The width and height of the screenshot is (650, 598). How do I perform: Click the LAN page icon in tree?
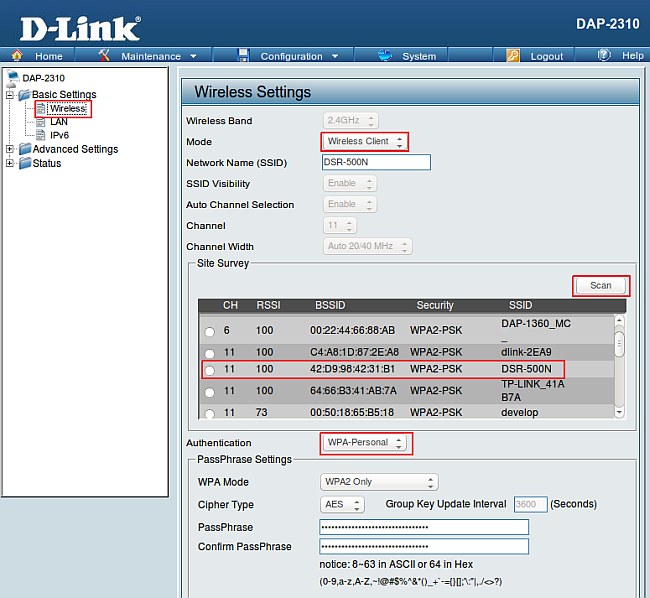[41, 122]
